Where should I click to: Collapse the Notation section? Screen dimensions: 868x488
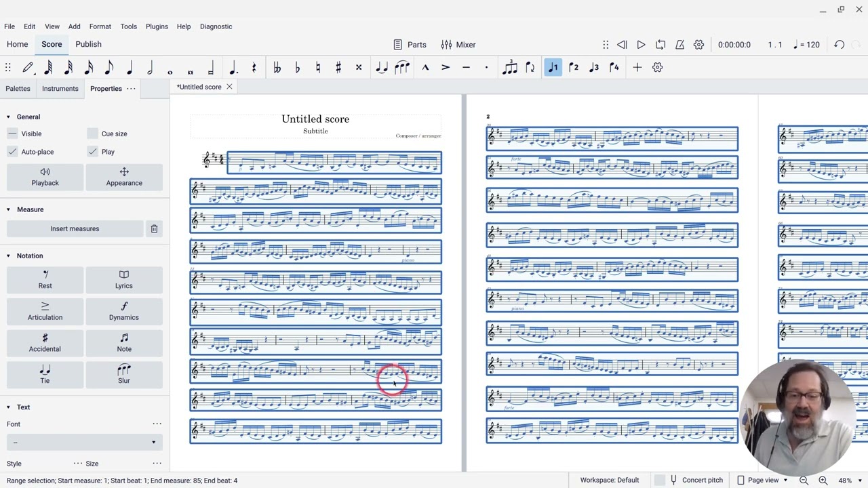(x=8, y=256)
